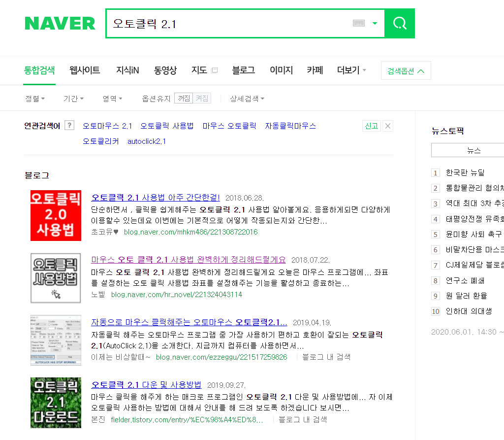
Task: Click news topic 8 연구소 폐쇄
Action: pos(465,281)
